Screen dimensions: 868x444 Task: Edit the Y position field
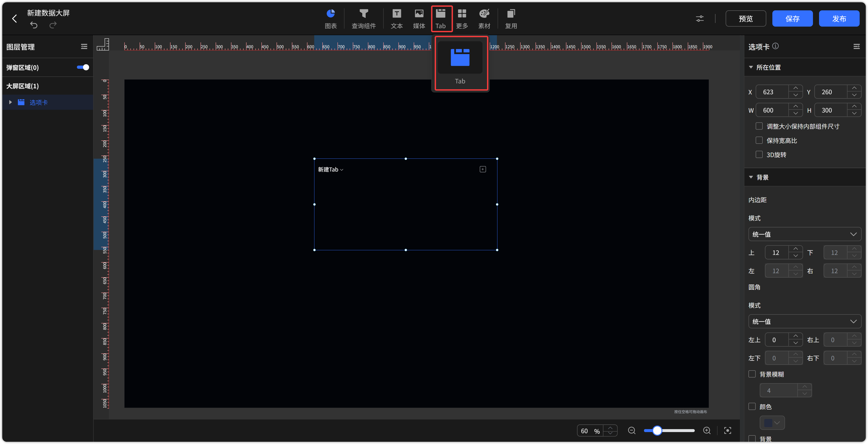(x=831, y=92)
